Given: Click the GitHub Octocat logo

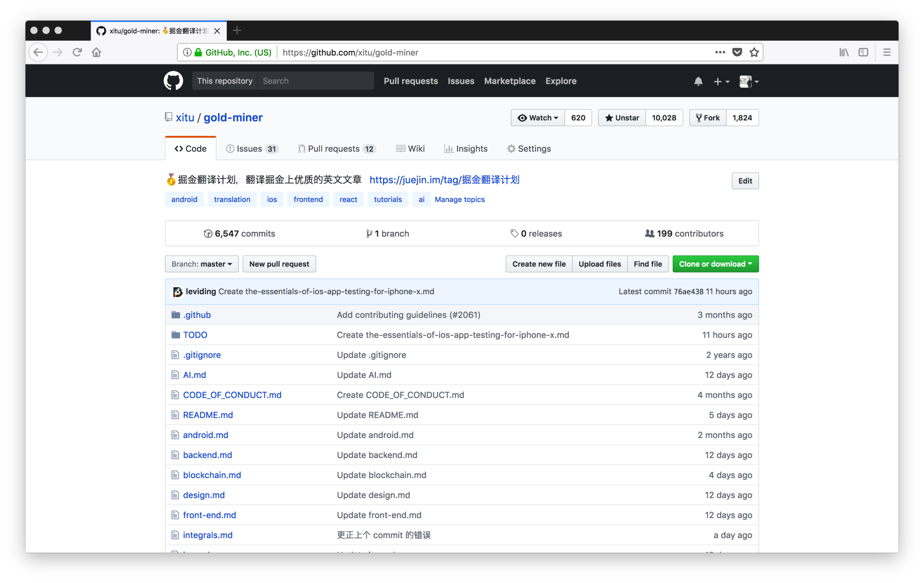Looking at the screenshot, I should coord(173,81).
